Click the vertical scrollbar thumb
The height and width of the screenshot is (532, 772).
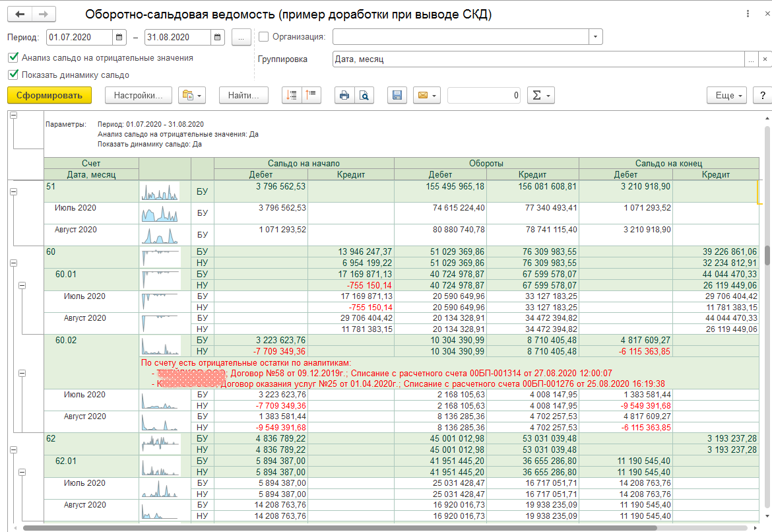pyautogui.click(x=767, y=256)
